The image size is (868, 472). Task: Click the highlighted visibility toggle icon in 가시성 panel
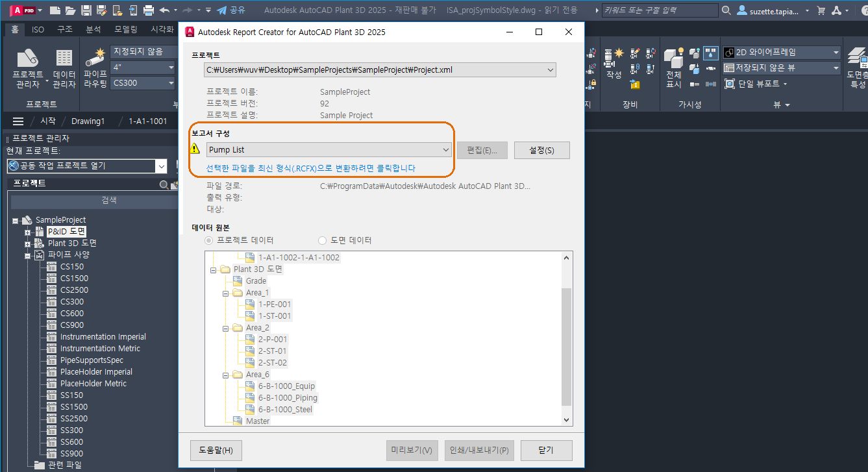pos(711,53)
